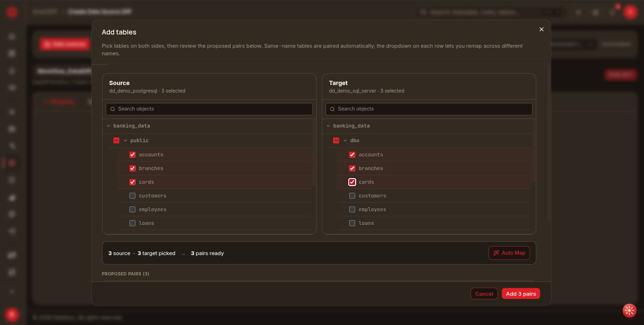Screen dimensions: 644x325
Task: Click the Auto Map button
Action: (509, 253)
